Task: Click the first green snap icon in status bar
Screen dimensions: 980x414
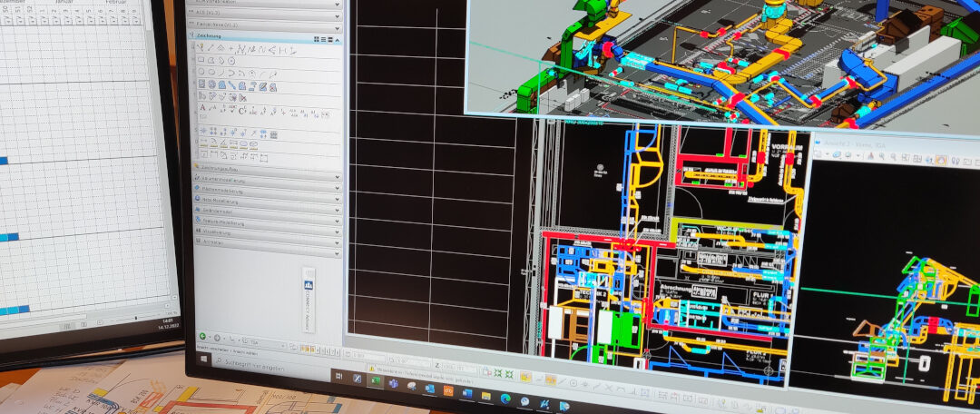Action: (498, 373)
